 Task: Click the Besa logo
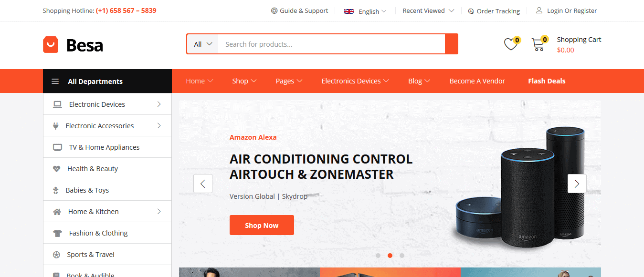[73, 45]
